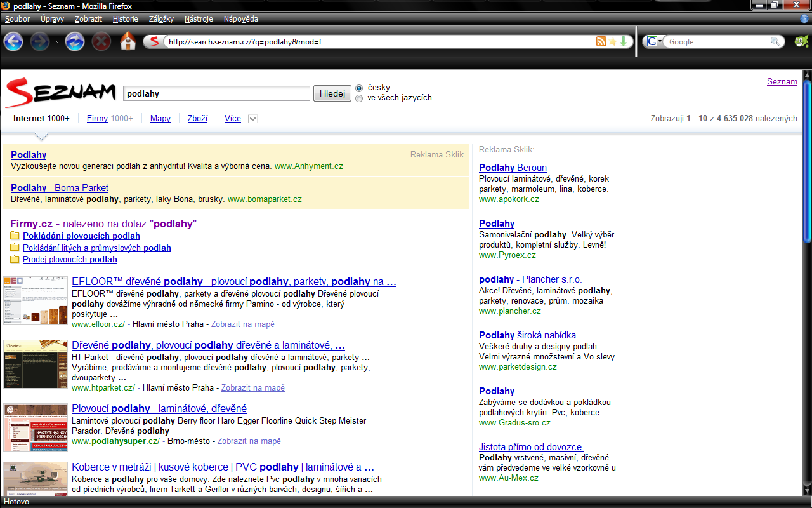Click 'Zobrazit na mapě' for htparket.cz

(253, 387)
